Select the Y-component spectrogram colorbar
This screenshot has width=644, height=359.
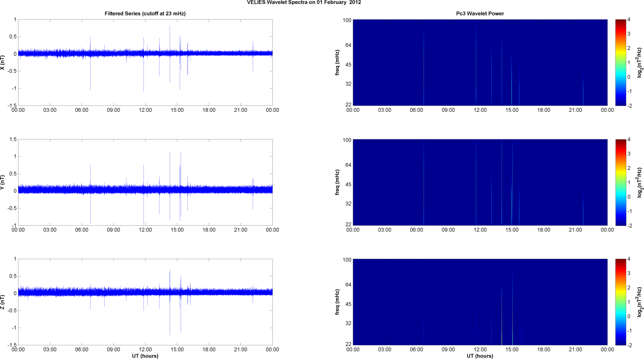tap(620, 182)
